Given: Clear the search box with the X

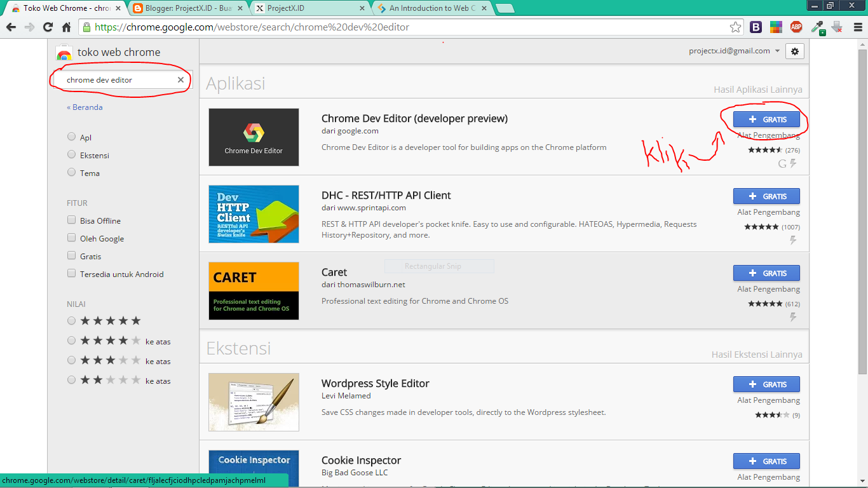Looking at the screenshot, I should point(180,80).
